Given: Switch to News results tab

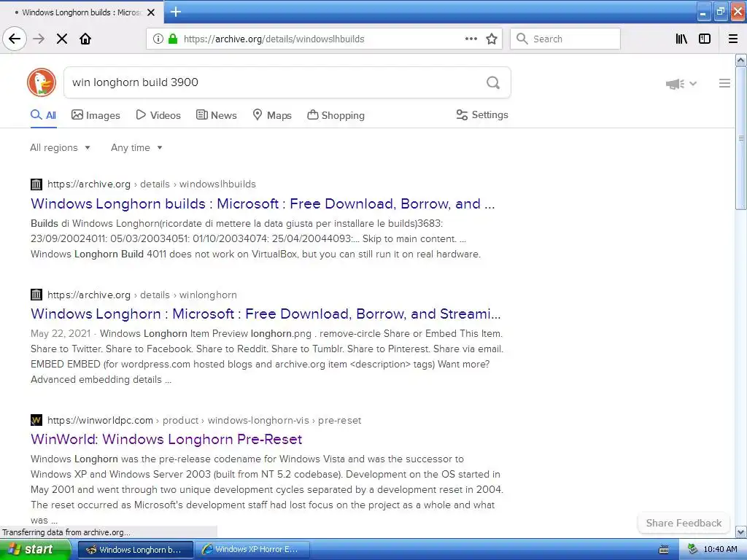Looking at the screenshot, I should point(216,115).
